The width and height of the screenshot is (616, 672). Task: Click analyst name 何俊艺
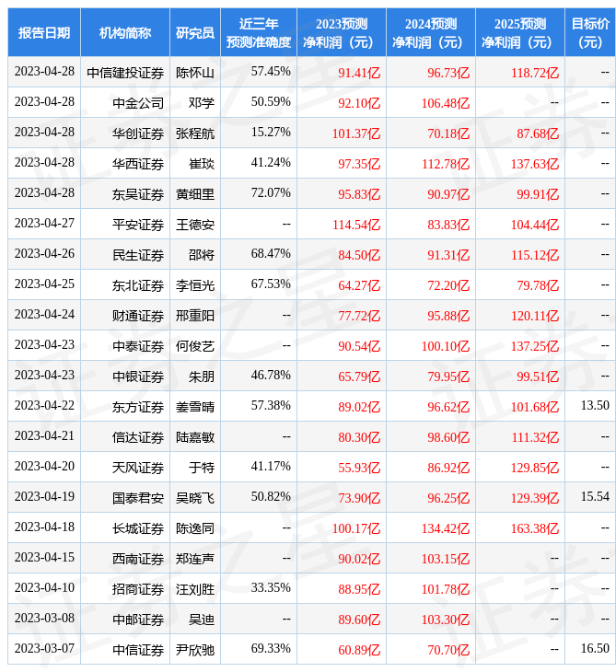tap(195, 346)
